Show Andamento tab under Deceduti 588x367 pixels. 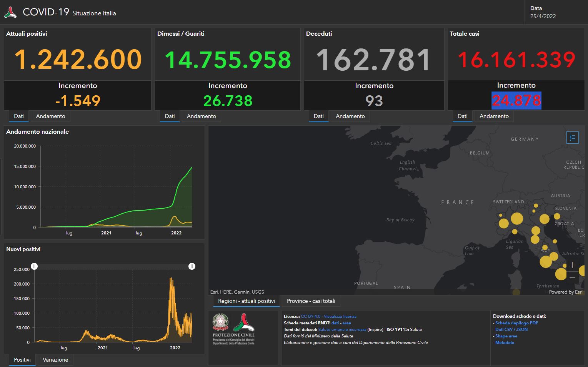pos(350,116)
